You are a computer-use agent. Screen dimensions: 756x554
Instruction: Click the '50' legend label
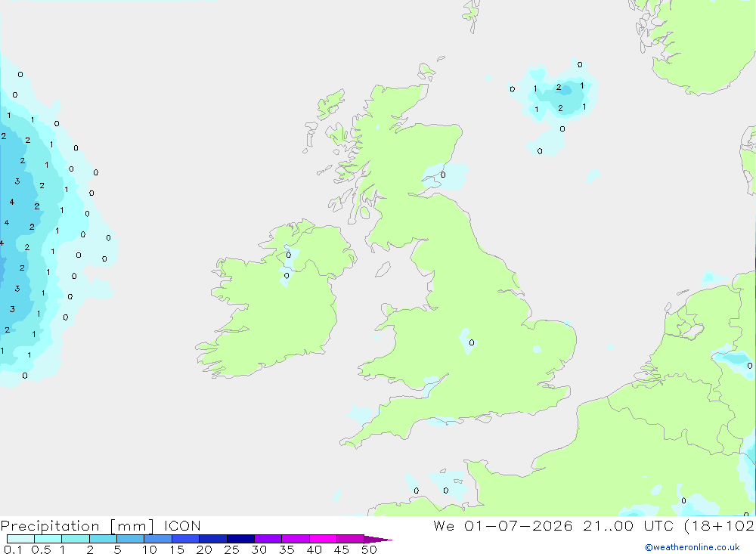[369, 549]
